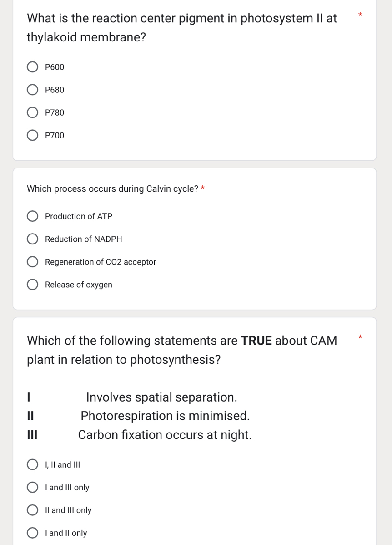The height and width of the screenshot is (545, 392).
Task: Pick 'Release of oxygen' for Calvin cycle
Action: tap(32, 285)
